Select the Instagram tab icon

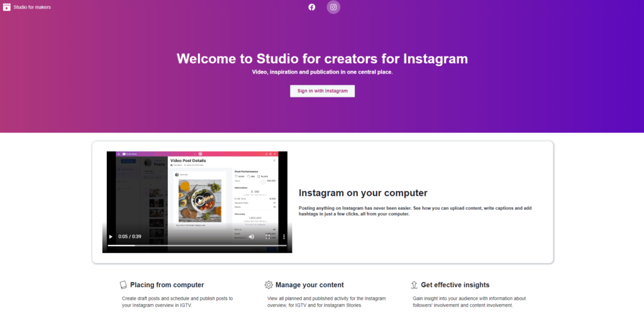[333, 7]
